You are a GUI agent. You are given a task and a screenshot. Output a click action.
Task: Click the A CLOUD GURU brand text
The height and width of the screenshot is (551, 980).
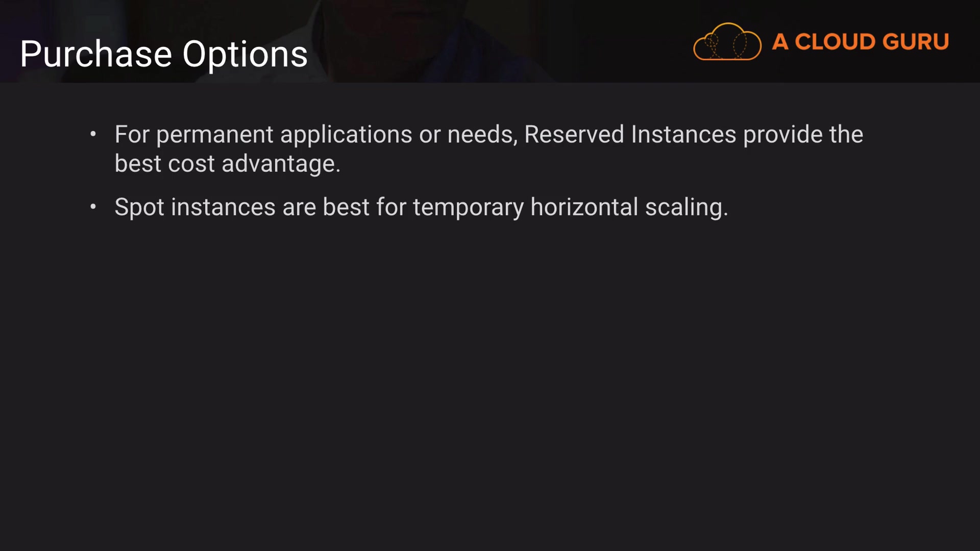860,42
